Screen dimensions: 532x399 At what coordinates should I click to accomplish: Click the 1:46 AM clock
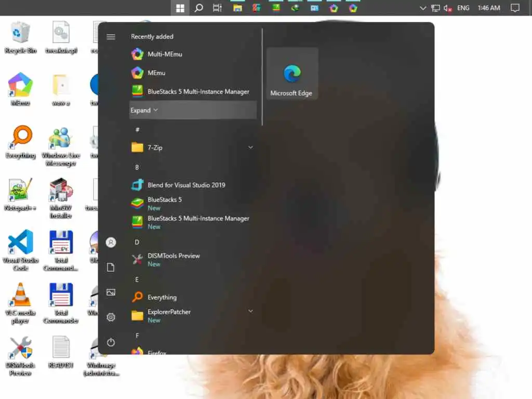tap(489, 8)
